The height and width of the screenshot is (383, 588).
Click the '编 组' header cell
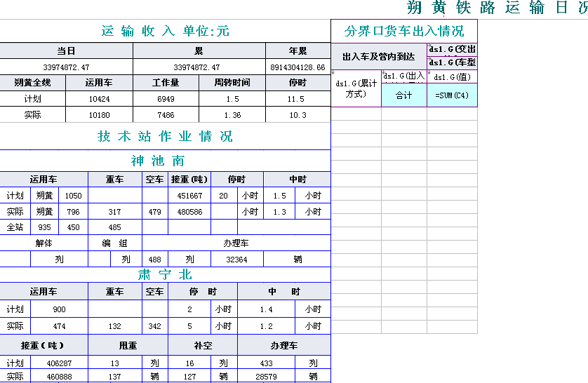click(115, 243)
